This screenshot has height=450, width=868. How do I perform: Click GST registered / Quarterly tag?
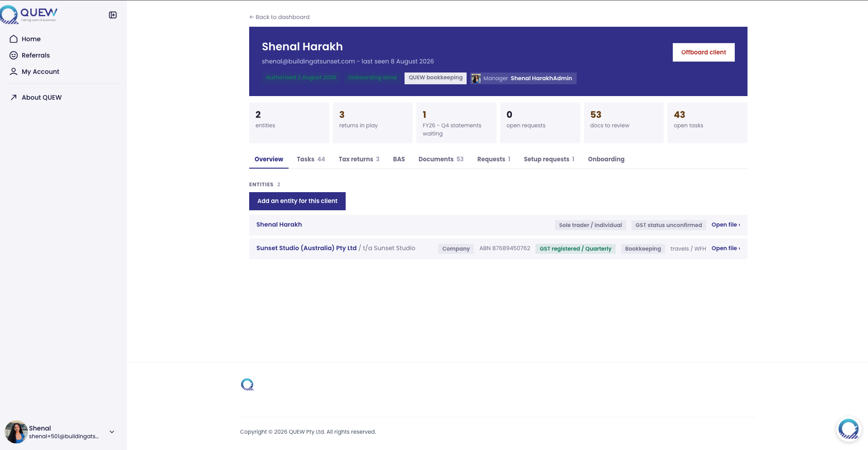tap(575, 249)
